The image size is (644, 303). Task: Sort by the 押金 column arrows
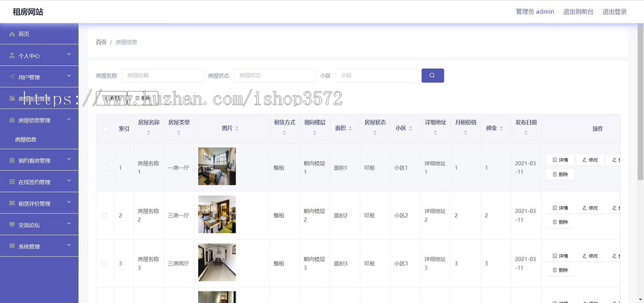tap(501, 129)
